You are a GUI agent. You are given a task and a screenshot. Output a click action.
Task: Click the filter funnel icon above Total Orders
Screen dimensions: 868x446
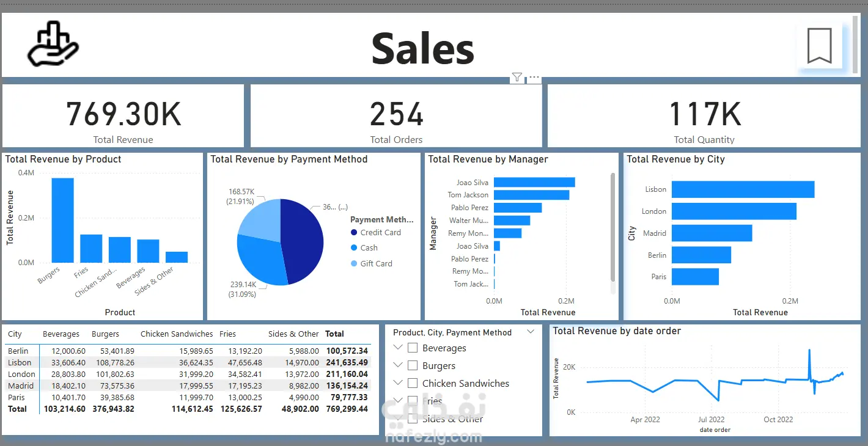click(517, 77)
